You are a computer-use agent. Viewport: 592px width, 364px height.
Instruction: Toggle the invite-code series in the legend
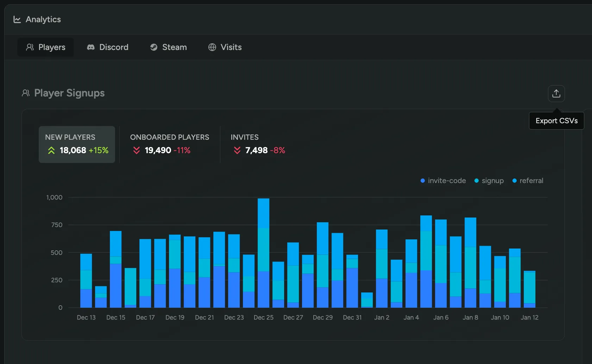tap(443, 181)
